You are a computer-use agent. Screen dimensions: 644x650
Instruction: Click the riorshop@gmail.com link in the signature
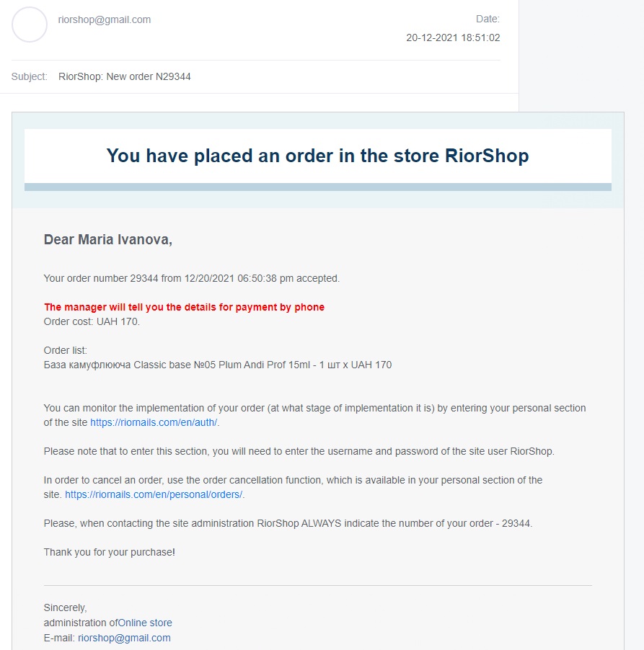[x=124, y=638]
